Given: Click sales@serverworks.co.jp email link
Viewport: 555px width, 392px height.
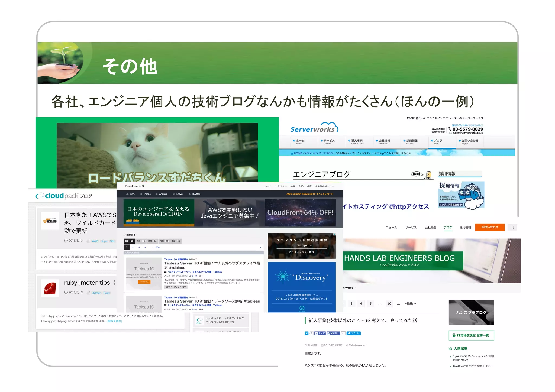Looking at the screenshot, I should coord(468,133).
